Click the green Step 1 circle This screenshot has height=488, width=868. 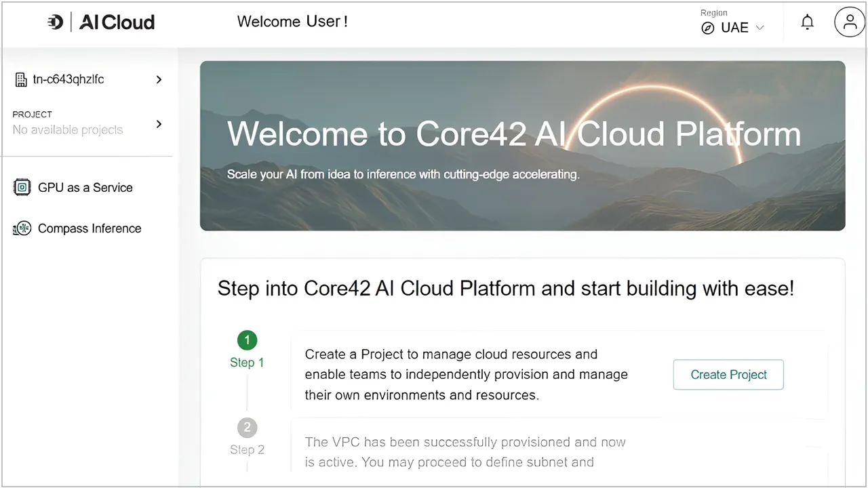point(247,340)
